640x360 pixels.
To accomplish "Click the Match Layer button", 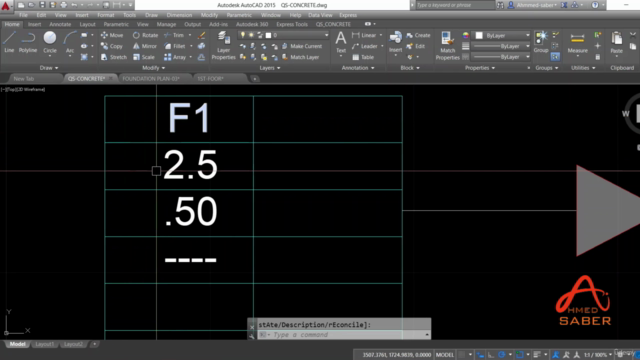I will 300,57.
